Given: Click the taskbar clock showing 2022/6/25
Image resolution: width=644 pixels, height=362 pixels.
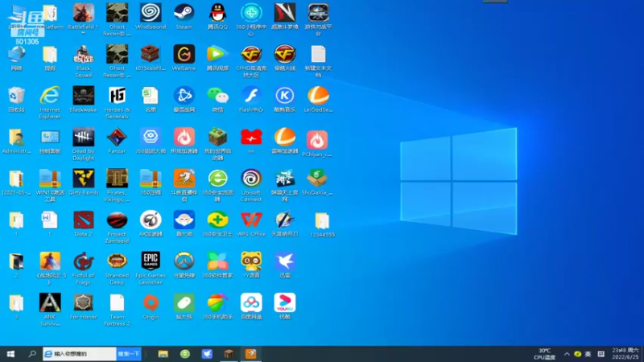Looking at the screenshot, I should (625, 354).
